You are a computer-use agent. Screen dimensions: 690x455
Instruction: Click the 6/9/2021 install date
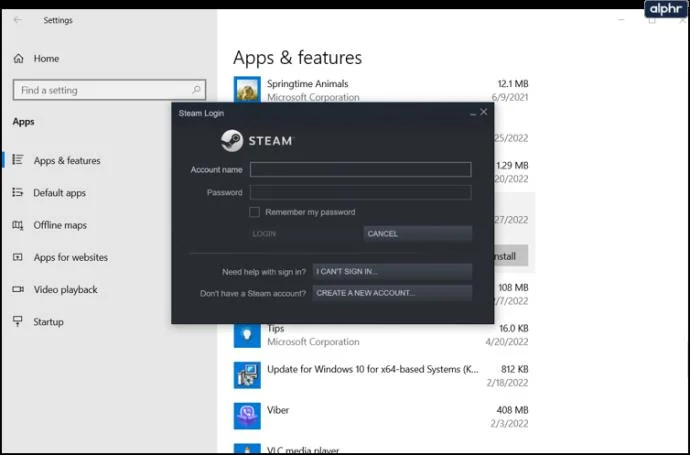click(x=510, y=97)
